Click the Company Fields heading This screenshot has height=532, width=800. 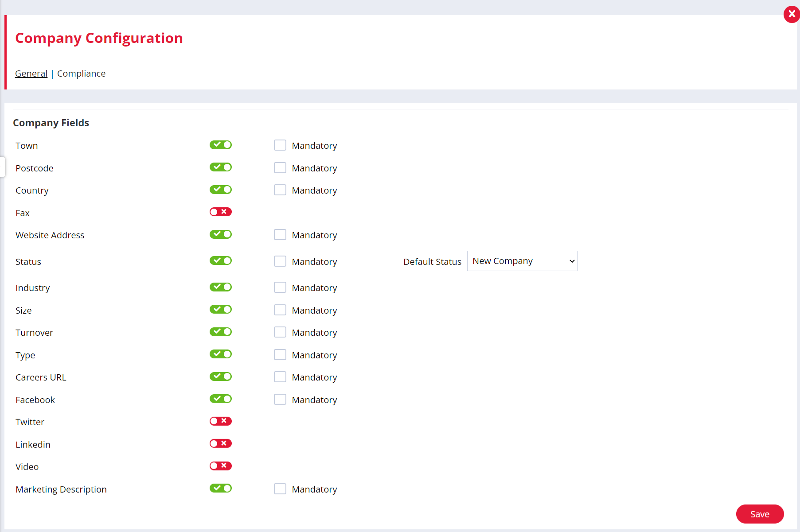point(51,123)
